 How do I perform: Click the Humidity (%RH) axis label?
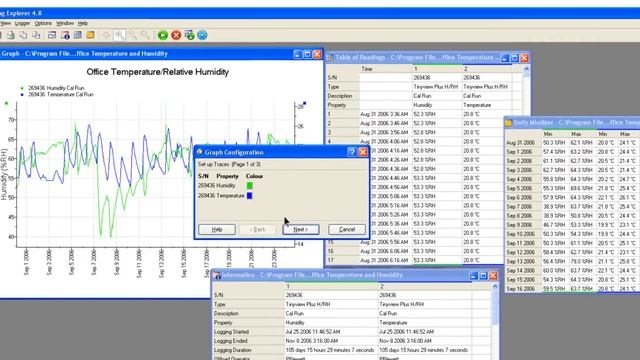click(4, 175)
